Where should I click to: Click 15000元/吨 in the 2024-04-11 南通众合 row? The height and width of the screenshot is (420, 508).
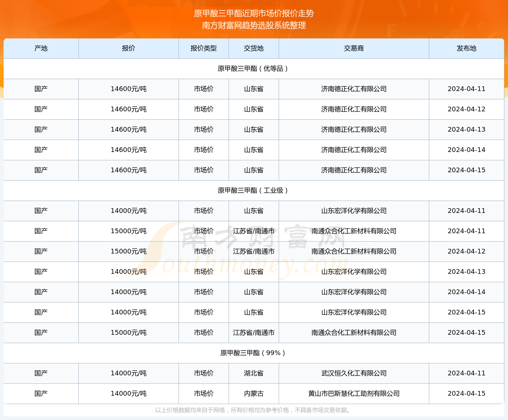click(x=128, y=231)
